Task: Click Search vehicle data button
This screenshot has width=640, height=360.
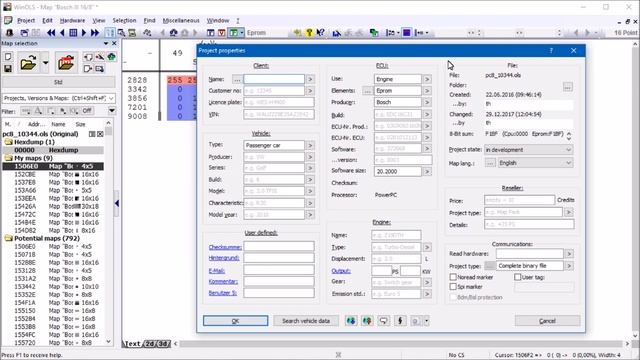Action: point(306,321)
